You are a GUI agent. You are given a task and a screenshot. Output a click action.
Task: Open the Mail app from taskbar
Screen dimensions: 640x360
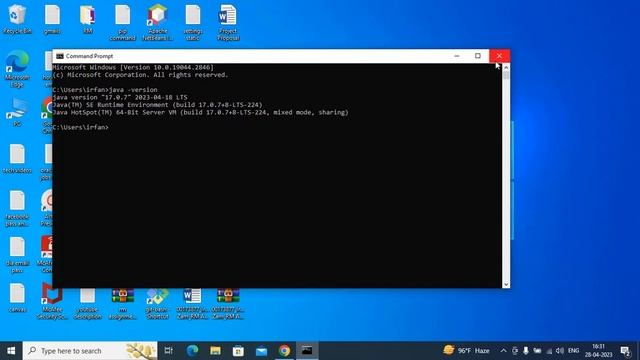tap(261, 351)
